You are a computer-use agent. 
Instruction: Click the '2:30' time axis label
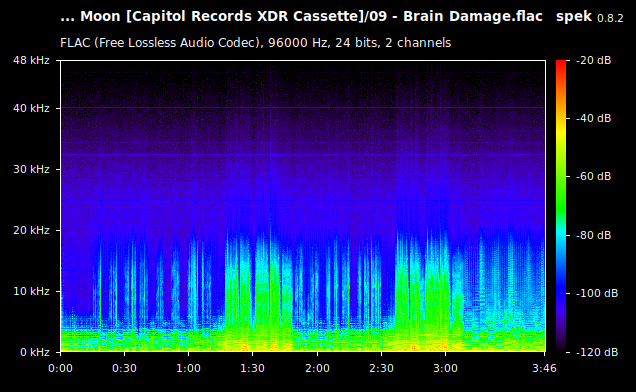[x=381, y=368]
